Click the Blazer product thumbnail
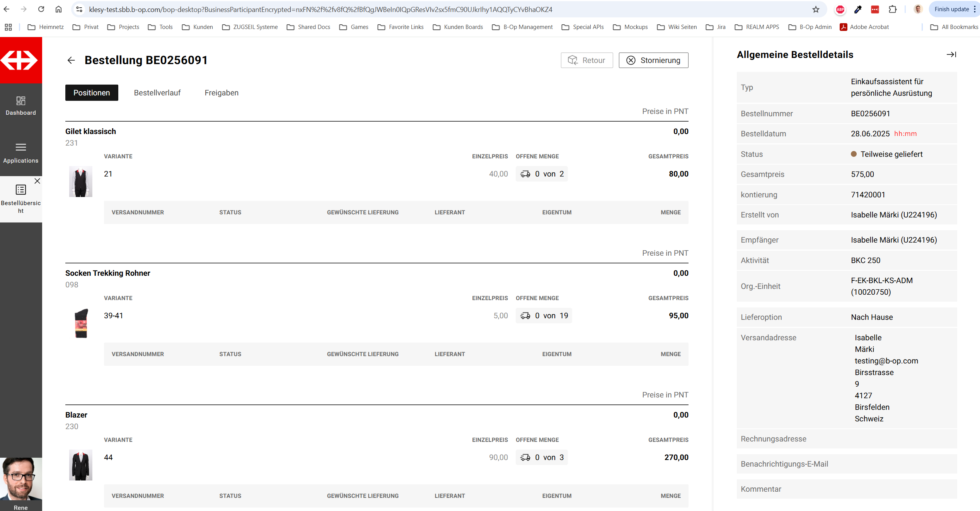Viewport: 980px width, 511px height. [80, 465]
